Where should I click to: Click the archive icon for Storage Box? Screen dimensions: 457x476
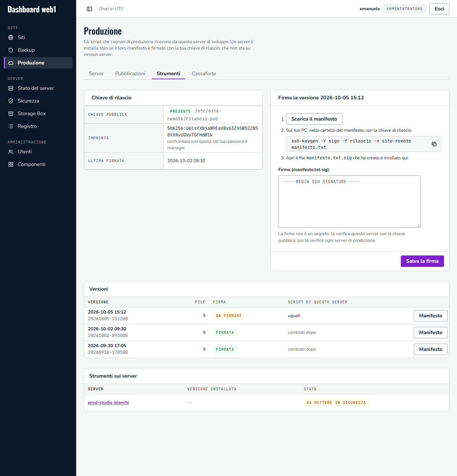pos(11,114)
